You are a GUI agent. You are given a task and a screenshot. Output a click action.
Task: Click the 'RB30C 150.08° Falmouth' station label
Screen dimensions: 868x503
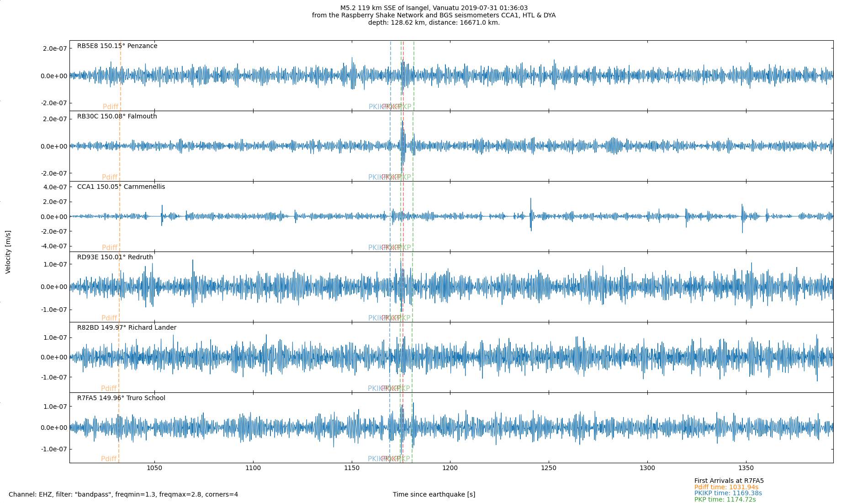117,116
